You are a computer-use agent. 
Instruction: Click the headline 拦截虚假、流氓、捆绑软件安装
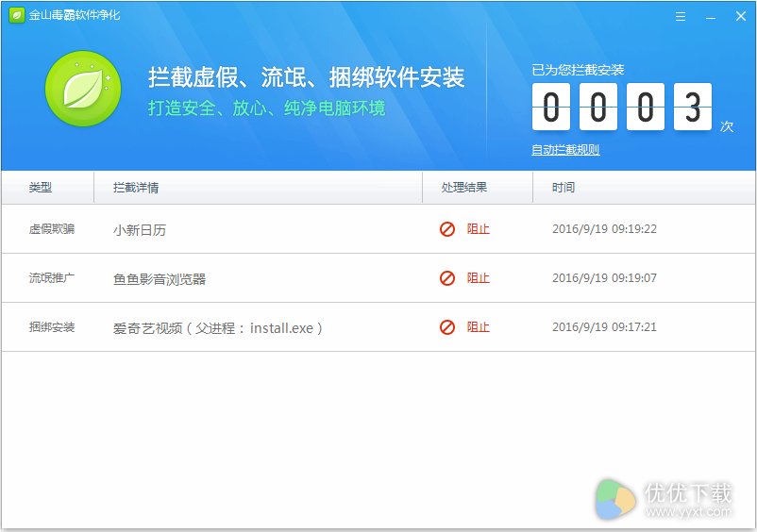[306, 77]
